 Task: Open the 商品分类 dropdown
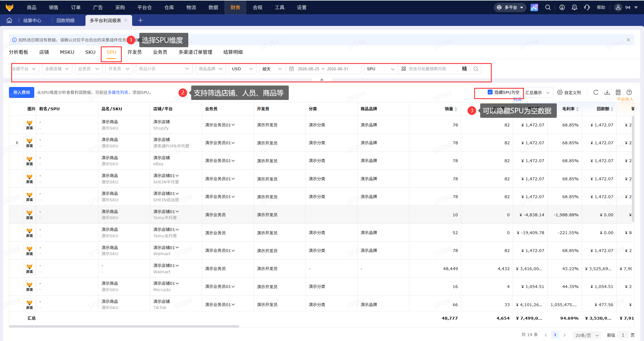(x=164, y=69)
